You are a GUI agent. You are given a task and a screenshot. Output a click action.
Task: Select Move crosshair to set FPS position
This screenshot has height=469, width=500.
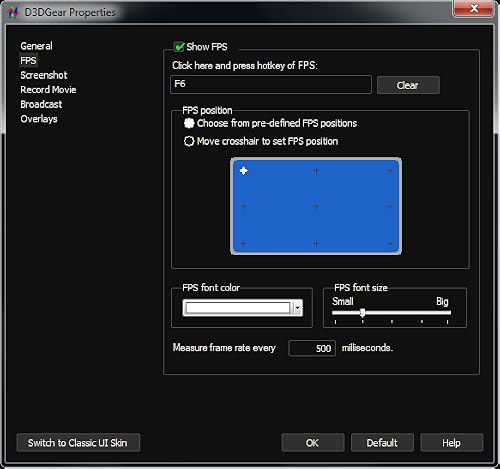click(189, 141)
